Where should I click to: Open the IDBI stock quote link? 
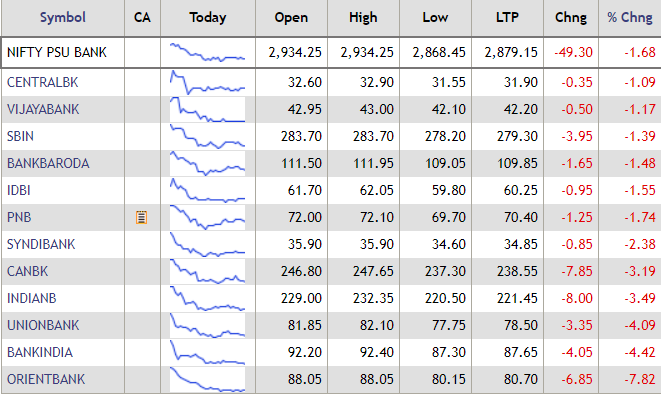[x=19, y=190]
